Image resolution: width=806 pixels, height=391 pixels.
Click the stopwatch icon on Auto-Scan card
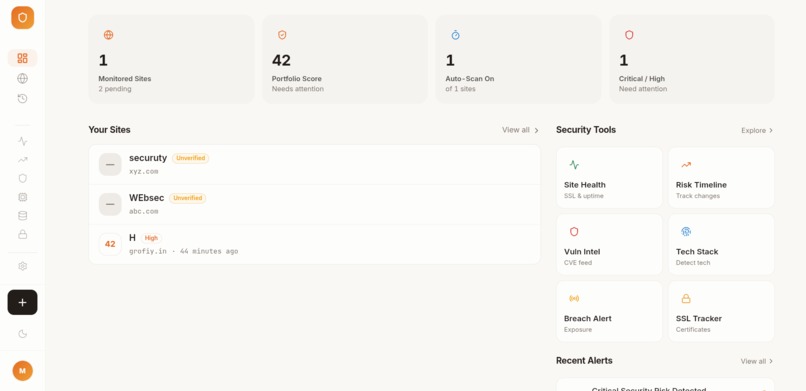click(x=455, y=35)
